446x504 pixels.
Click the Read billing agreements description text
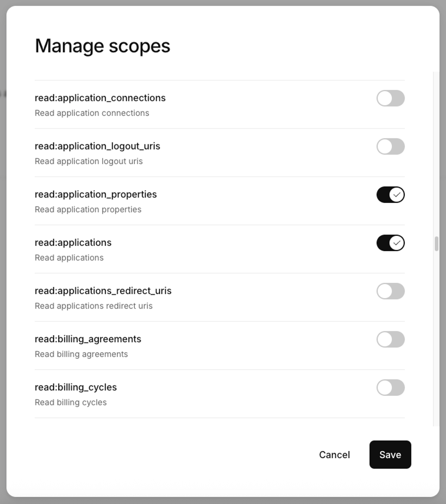pyautogui.click(x=81, y=354)
